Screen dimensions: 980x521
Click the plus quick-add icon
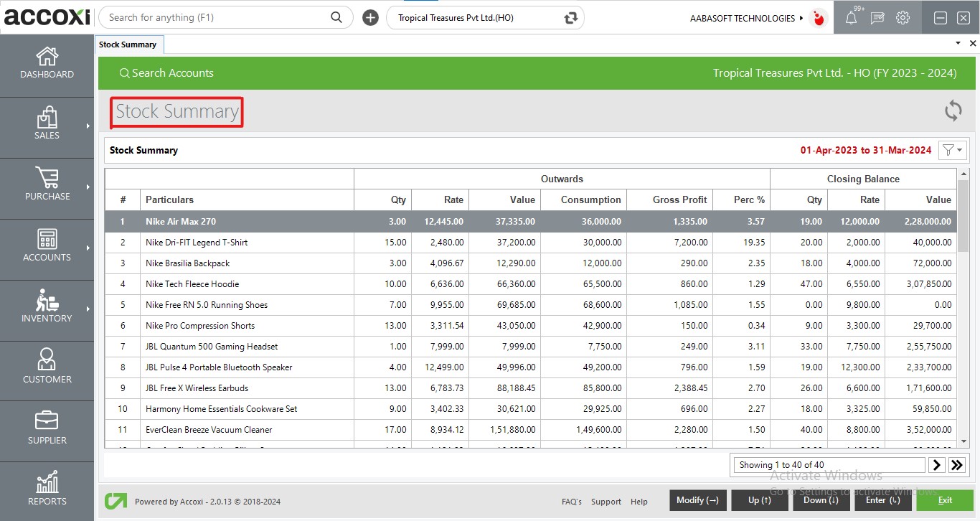pyautogui.click(x=370, y=18)
